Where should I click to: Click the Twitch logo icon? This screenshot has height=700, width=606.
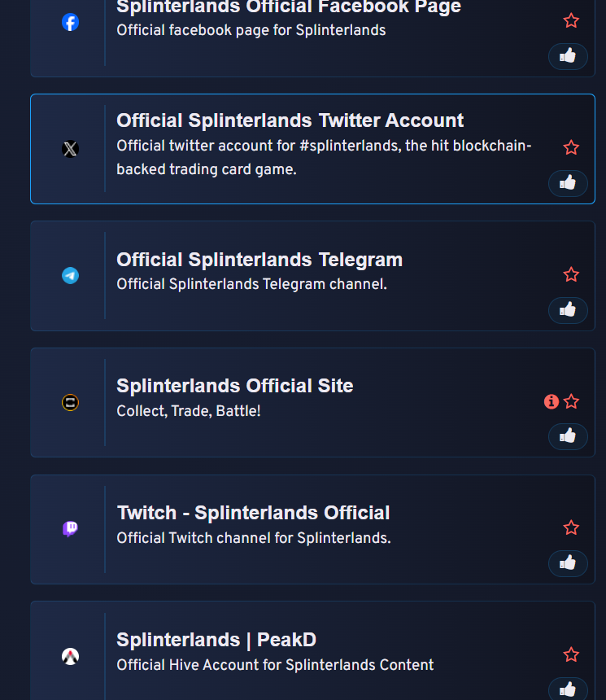coord(70,529)
